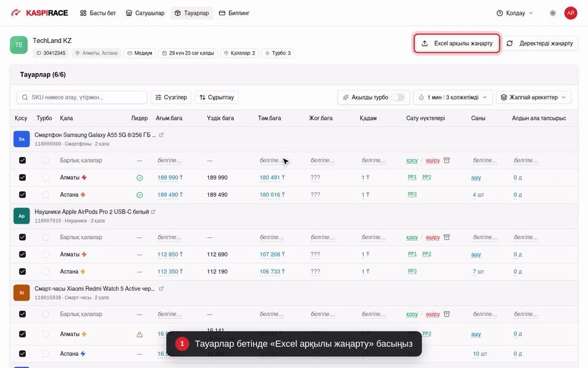588x368 pixels.
Task: Enable Турбо checkbox for AirPods Алматы row
Action: pos(46,255)
